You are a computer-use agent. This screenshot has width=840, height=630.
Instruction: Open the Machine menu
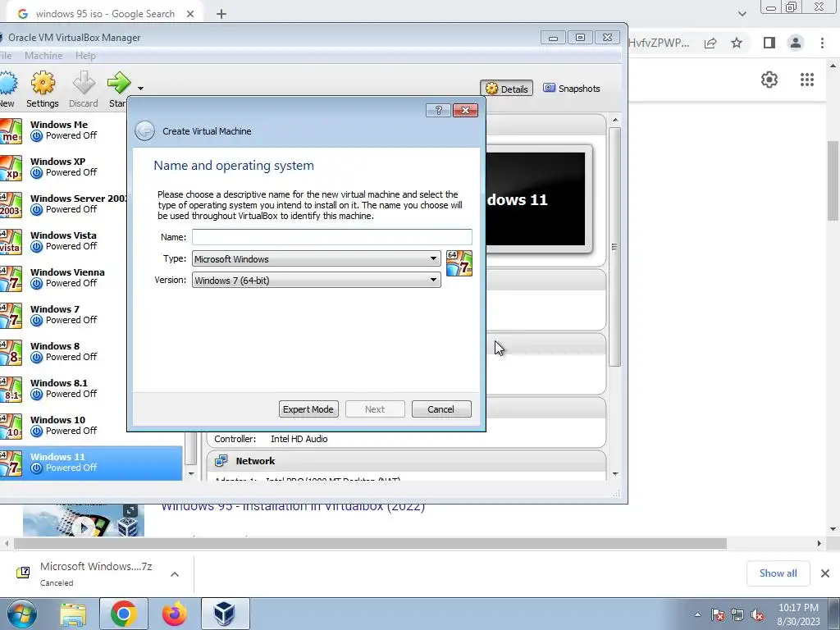tap(43, 56)
